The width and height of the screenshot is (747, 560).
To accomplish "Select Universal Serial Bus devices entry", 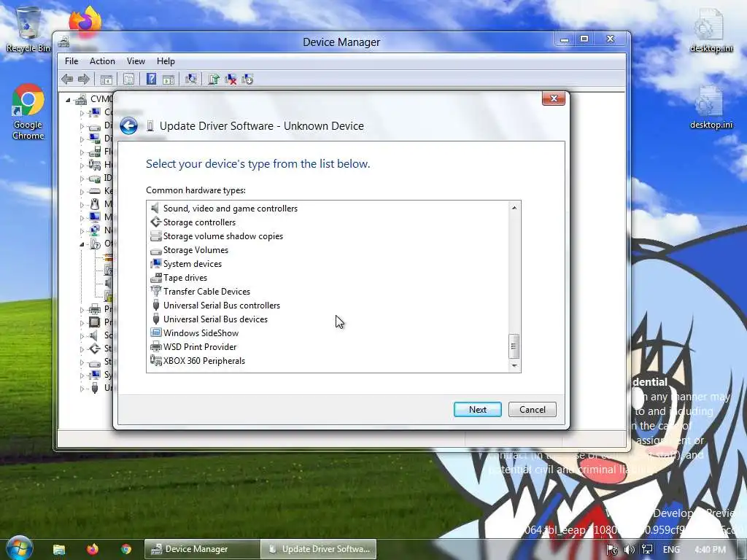I will tap(215, 319).
